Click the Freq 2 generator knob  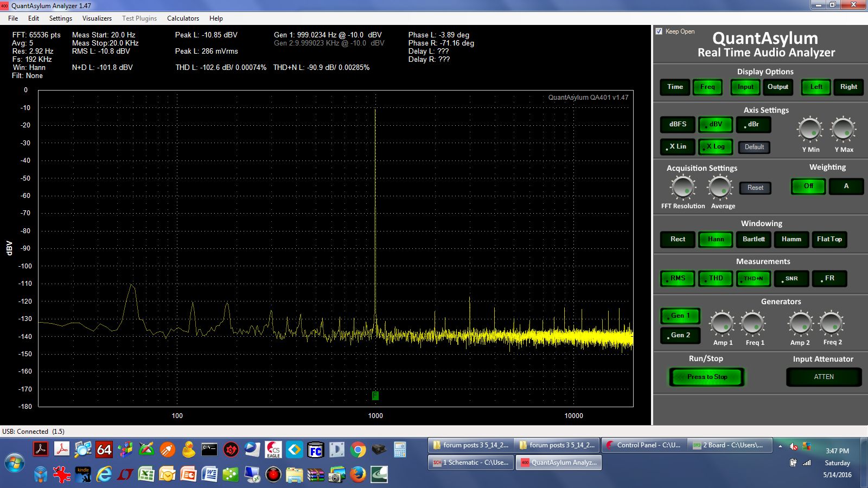(831, 324)
